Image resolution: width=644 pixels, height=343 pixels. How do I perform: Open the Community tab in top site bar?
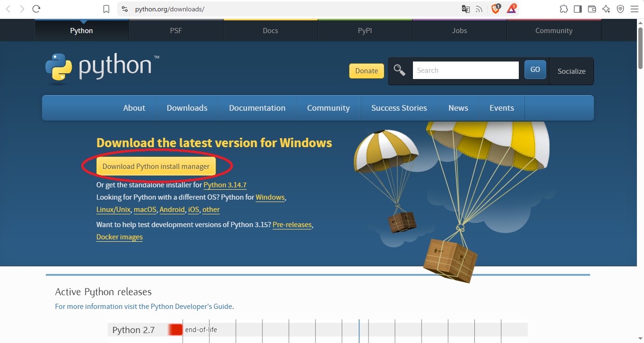tap(554, 31)
